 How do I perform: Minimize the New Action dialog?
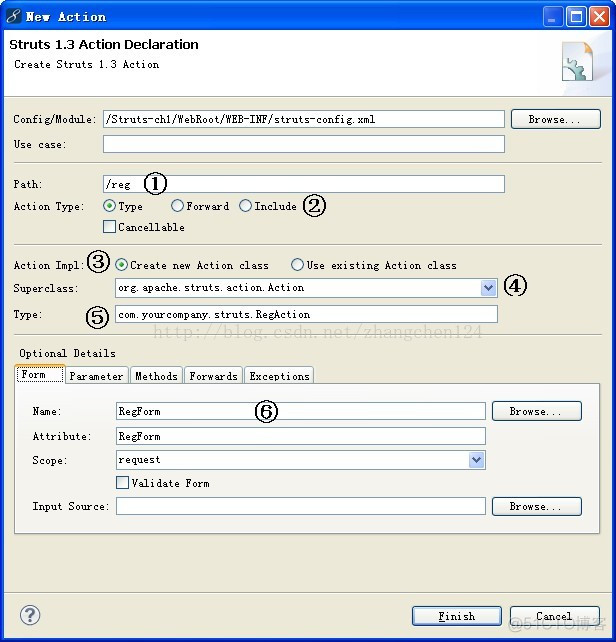pyautogui.click(x=553, y=17)
